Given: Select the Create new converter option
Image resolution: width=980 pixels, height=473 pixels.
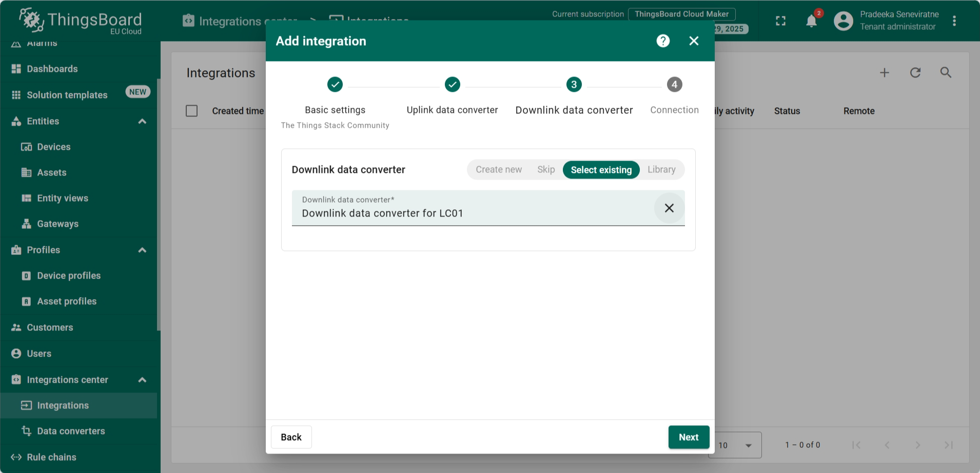Looking at the screenshot, I should 499,170.
